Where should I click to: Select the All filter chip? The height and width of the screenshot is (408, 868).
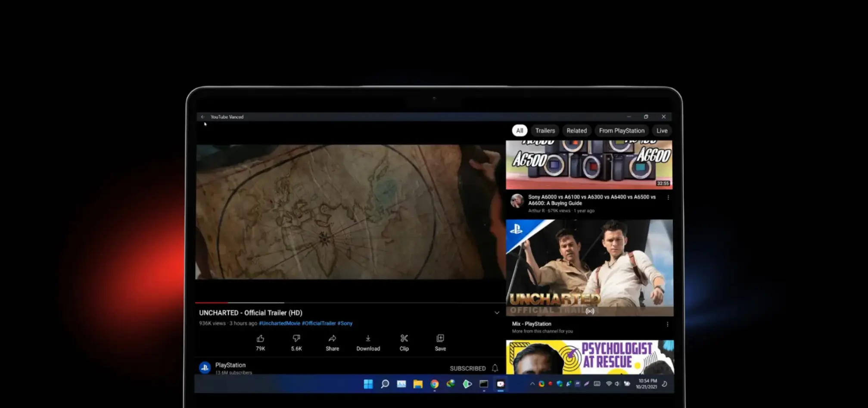(x=520, y=131)
